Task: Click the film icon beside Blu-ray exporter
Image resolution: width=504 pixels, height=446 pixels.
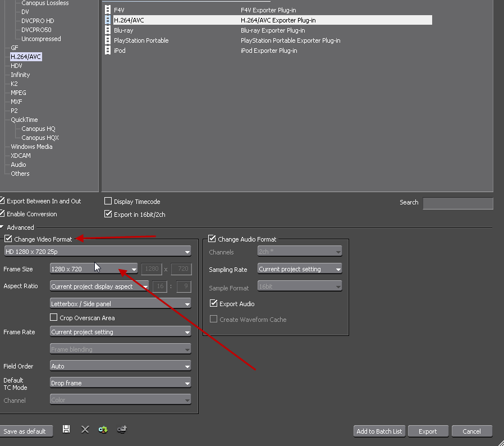Action: 108,30
